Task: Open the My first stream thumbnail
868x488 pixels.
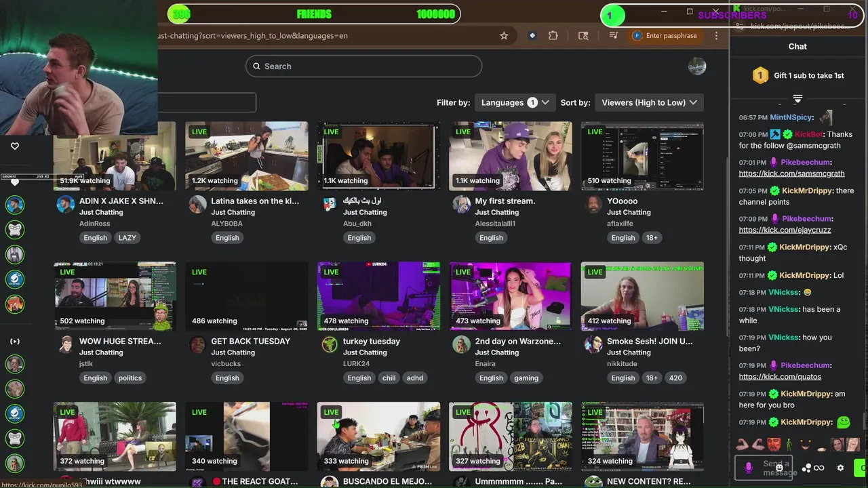Action: [511, 156]
